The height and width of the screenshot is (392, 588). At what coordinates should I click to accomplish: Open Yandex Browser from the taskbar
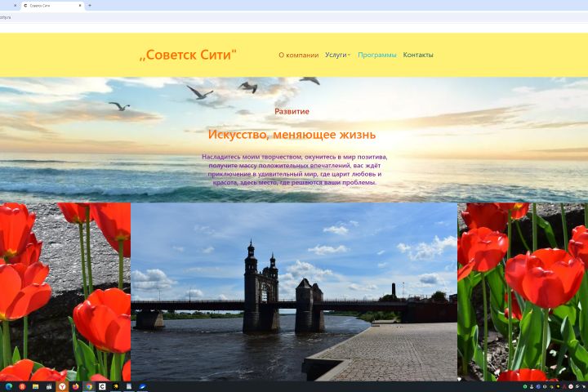[x=62, y=386]
